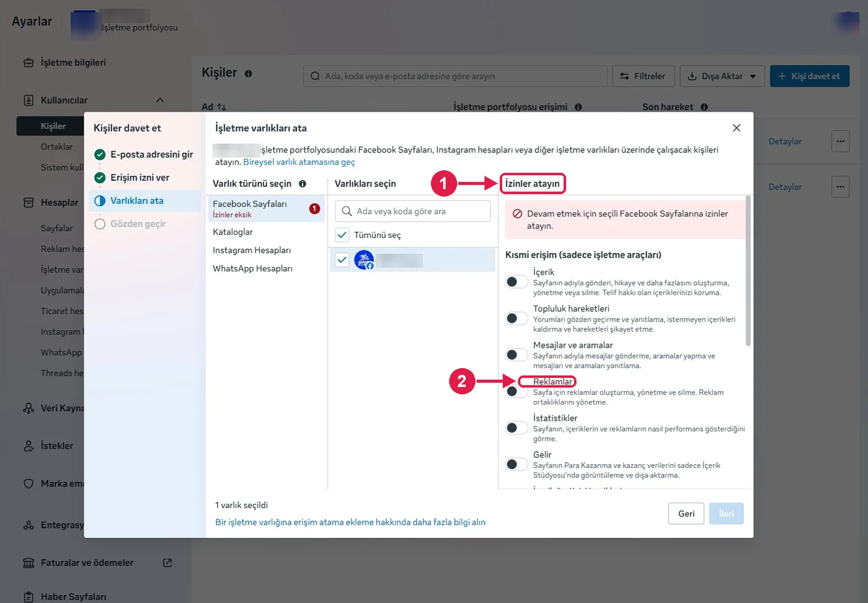The height and width of the screenshot is (603, 868).
Task: Enable the İçerik permission toggle
Action: pyautogui.click(x=516, y=282)
